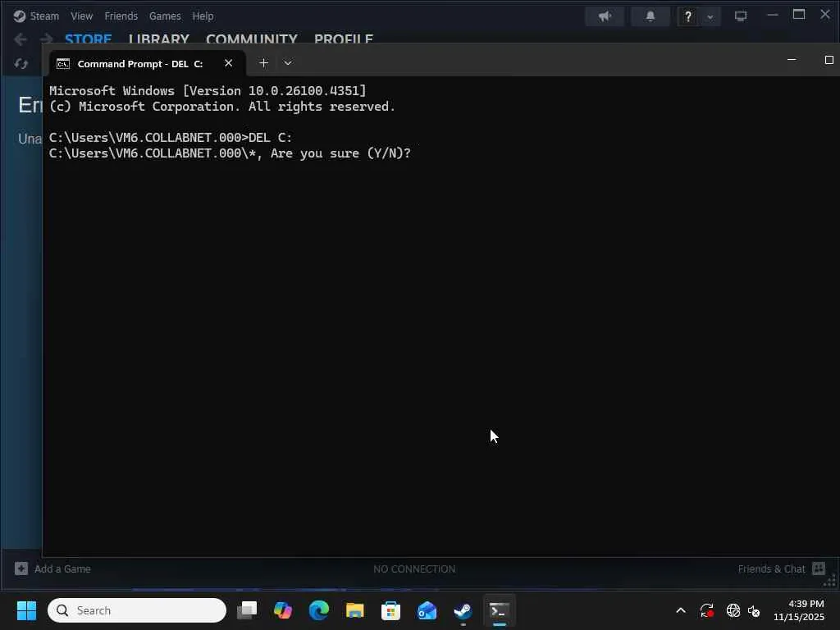Open Microsoft Edge from the taskbar
The image size is (840, 630).
[319, 610]
